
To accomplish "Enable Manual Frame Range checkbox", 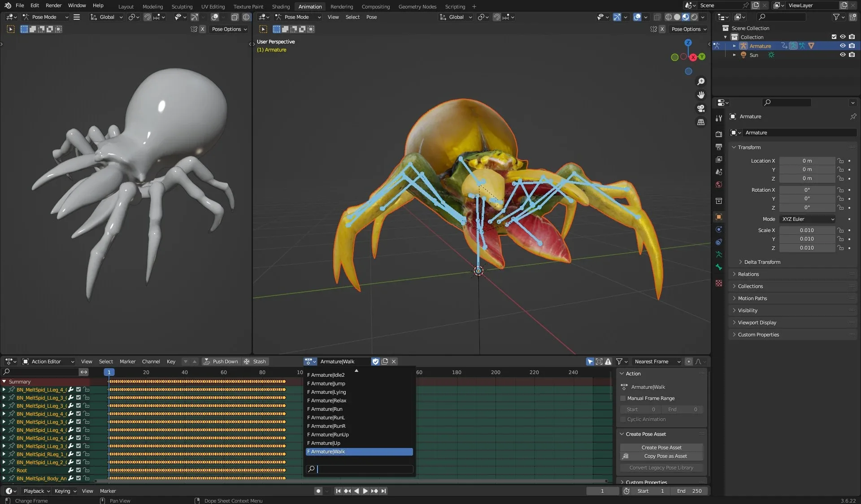I will pos(623,398).
